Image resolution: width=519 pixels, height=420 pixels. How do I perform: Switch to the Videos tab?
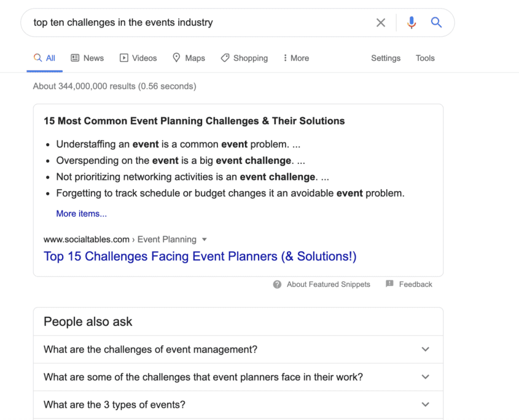pos(138,58)
